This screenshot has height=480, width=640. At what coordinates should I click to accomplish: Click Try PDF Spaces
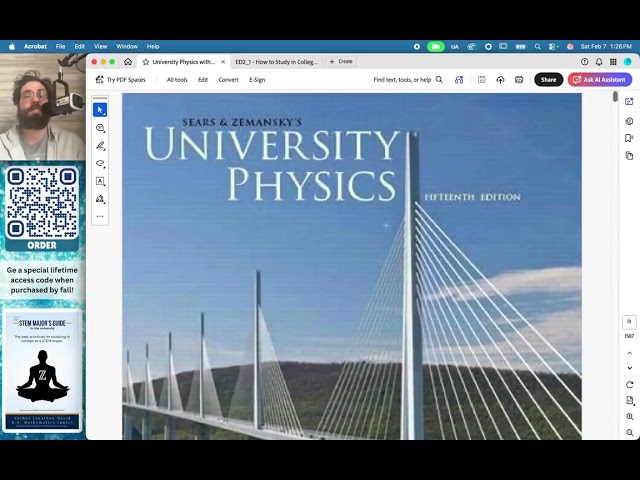coord(120,80)
